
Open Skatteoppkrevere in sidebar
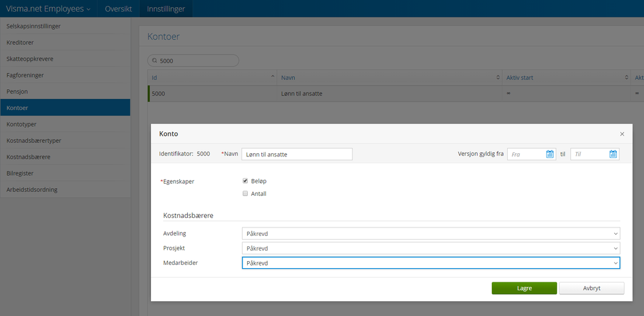(x=65, y=59)
